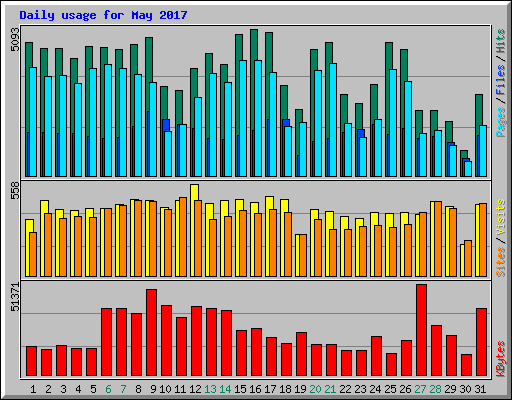Click green weekend day 6 label
The height and width of the screenshot is (400, 512).
[x=108, y=389]
